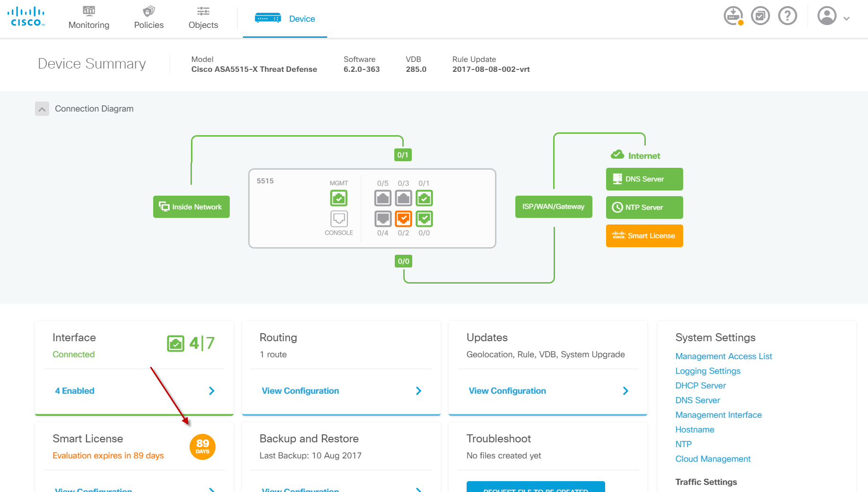The image size is (868, 492).
Task: Open DNS Server system settings link
Action: (697, 400)
